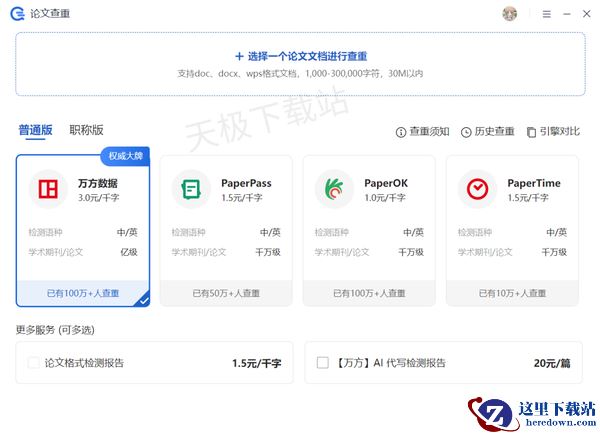Click the document drop zone area
The width and height of the screenshot is (600, 433).
300,64
